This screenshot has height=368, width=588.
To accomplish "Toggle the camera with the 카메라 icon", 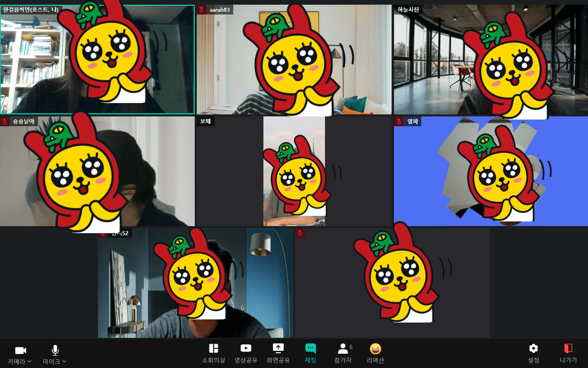I will click(21, 350).
